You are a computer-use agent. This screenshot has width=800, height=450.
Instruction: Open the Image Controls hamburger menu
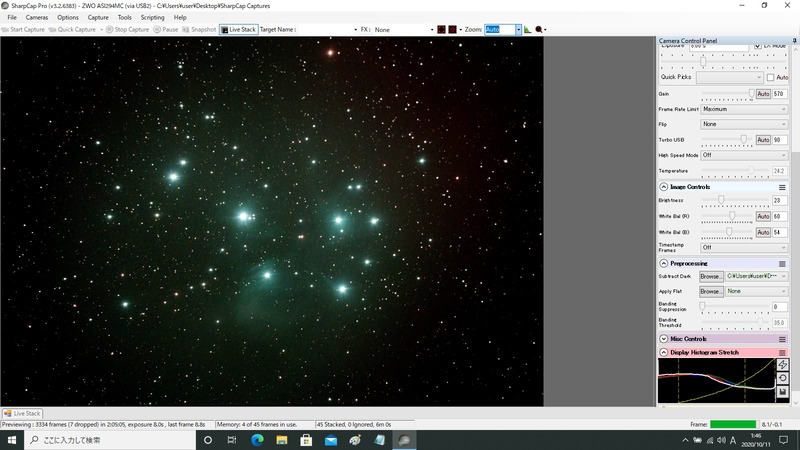[782, 187]
